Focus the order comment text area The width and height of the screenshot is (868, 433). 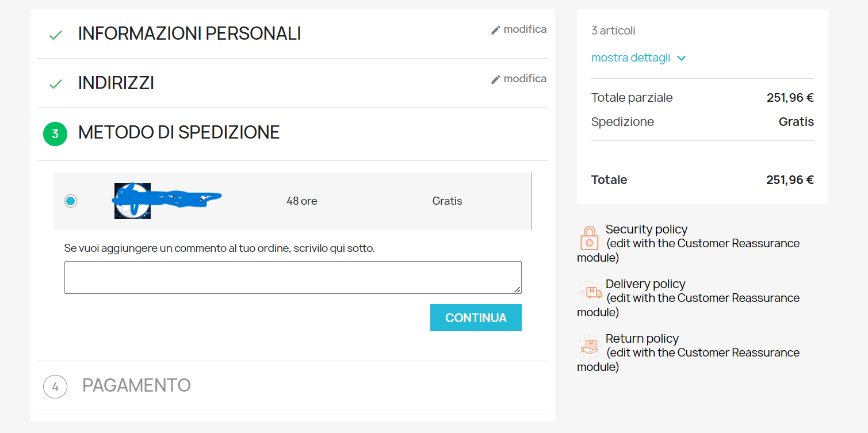(x=293, y=277)
